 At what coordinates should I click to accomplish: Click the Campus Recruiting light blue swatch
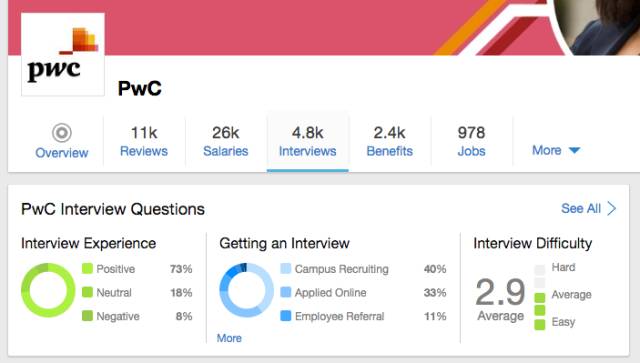pos(286,268)
